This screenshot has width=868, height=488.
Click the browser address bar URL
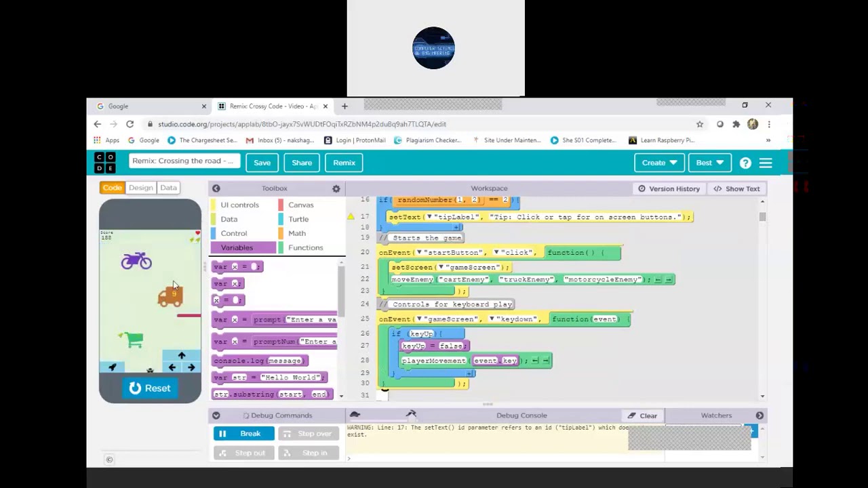click(302, 124)
